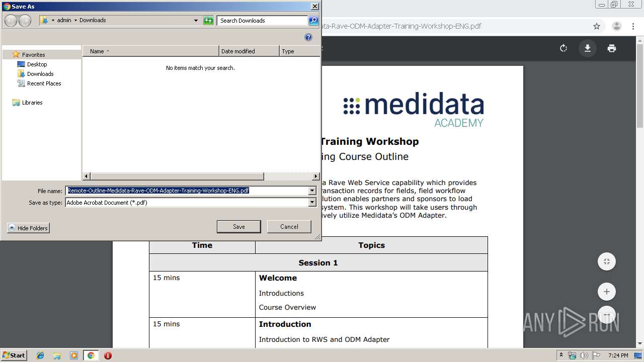
Task: Refresh the Downloads folder listing
Action: coord(208,21)
